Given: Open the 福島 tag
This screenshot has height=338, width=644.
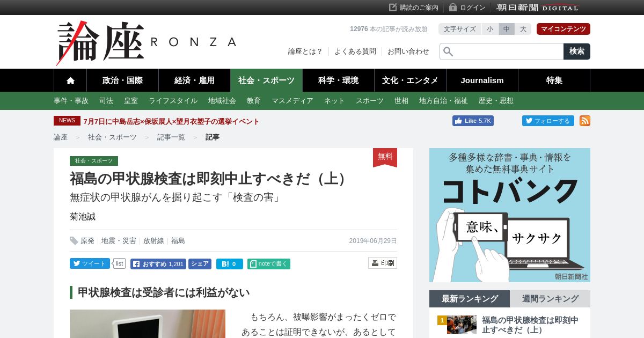Looking at the screenshot, I should [178, 241].
